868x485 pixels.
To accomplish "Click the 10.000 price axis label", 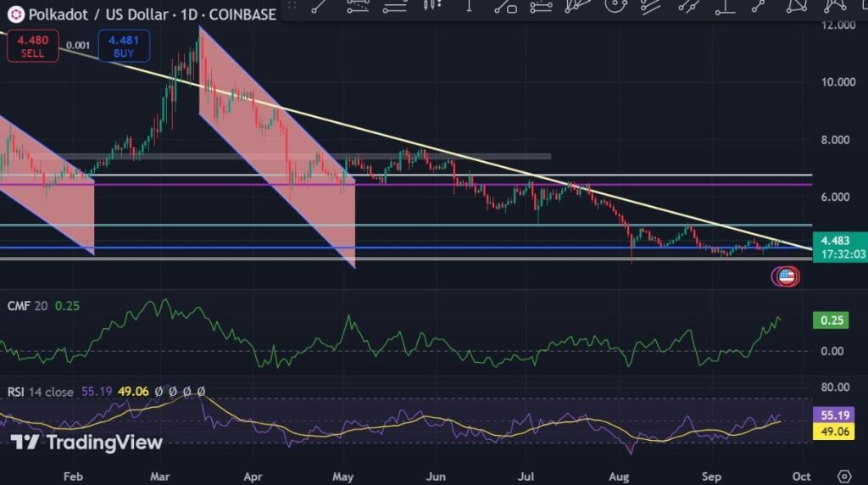I will pyautogui.click(x=838, y=82).
